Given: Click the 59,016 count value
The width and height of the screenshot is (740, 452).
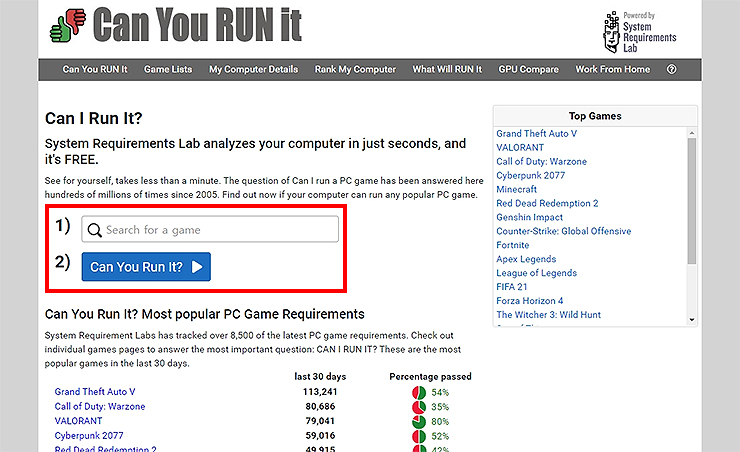Looking at the screenshot, I should [320, 435].
